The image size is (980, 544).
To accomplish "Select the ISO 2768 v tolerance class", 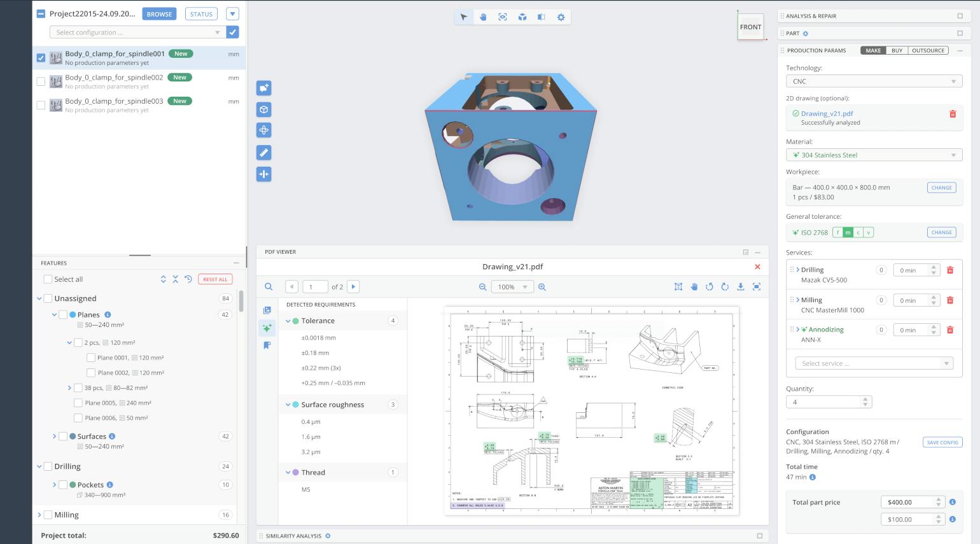I will click(x=869, y=233).
